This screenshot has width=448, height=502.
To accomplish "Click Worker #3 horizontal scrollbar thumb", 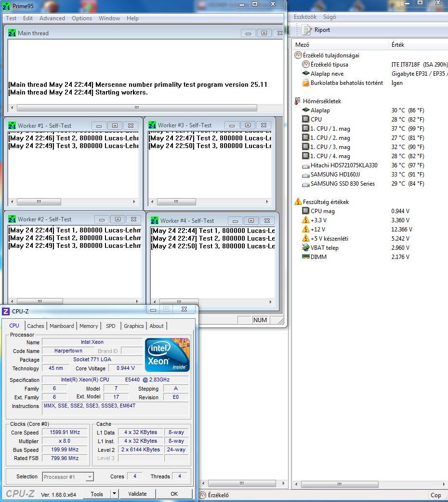I will click(x=176, y=202).
